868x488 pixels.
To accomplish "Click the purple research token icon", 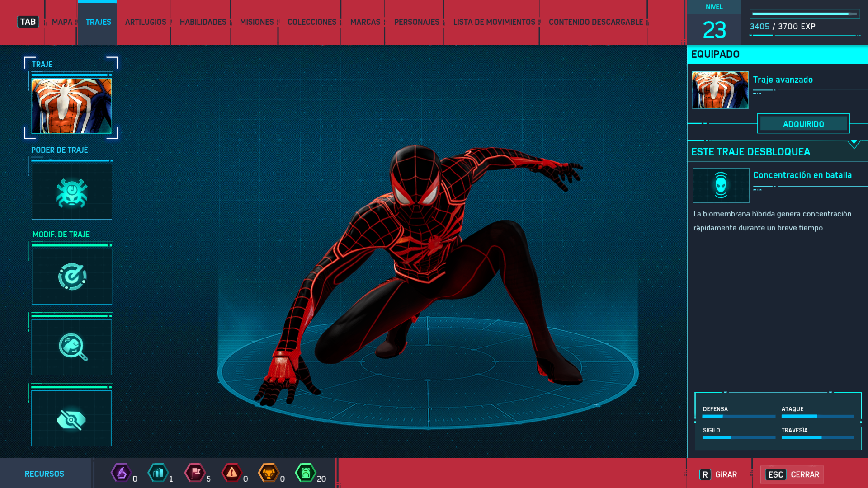I will [121, 473].
